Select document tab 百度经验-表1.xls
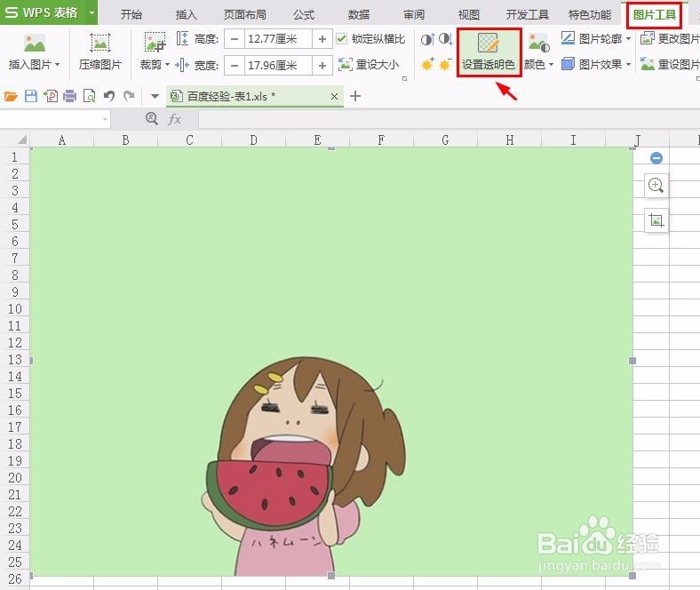The width and height of the screenshot is (700, 590). 254,97
